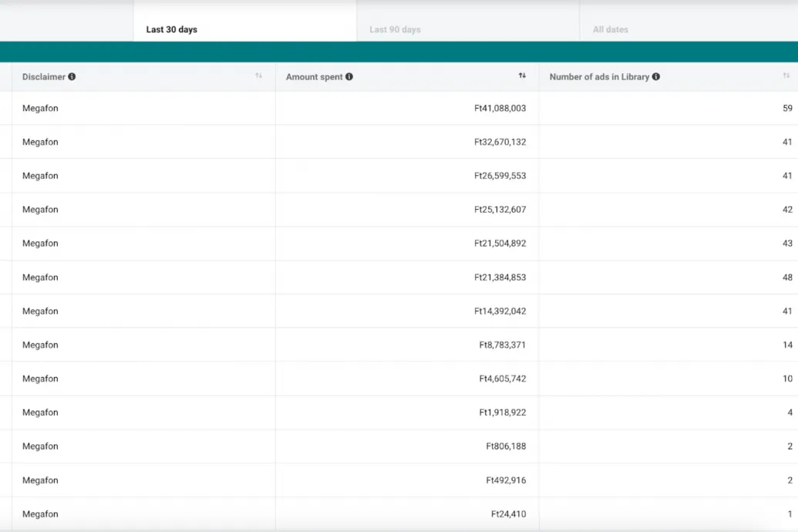Click ad count 10 in Ft4,605,742 row
This screenshot has height=532, width=798.
[x=787, y=379]
